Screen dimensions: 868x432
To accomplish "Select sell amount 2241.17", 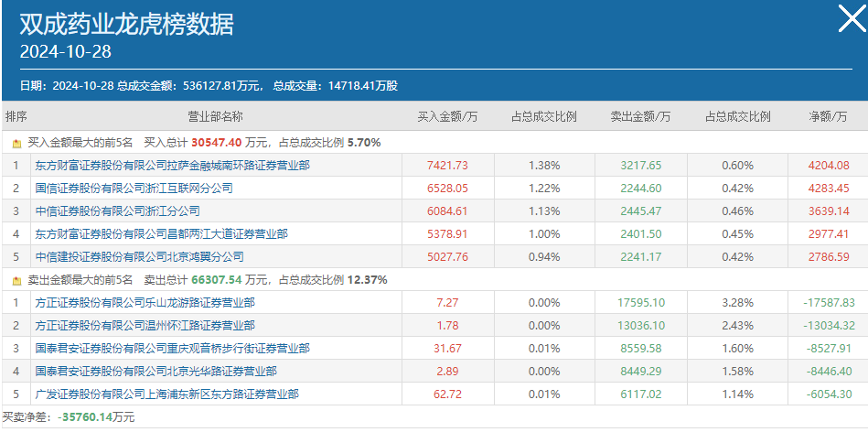I will coord(641,257).
